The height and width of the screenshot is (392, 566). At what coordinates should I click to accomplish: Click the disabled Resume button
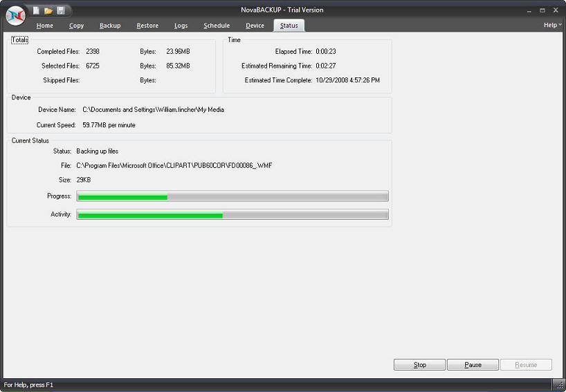tap(526, 364)
